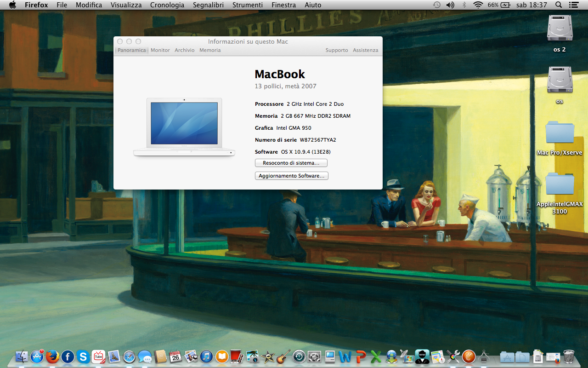Open the Assistenza link
The width and height of the screenshot is (588, 368).
[x=366, y=50]
